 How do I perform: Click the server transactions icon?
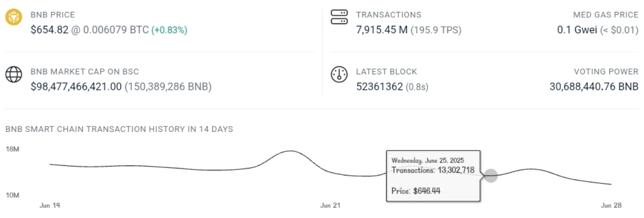339,17
